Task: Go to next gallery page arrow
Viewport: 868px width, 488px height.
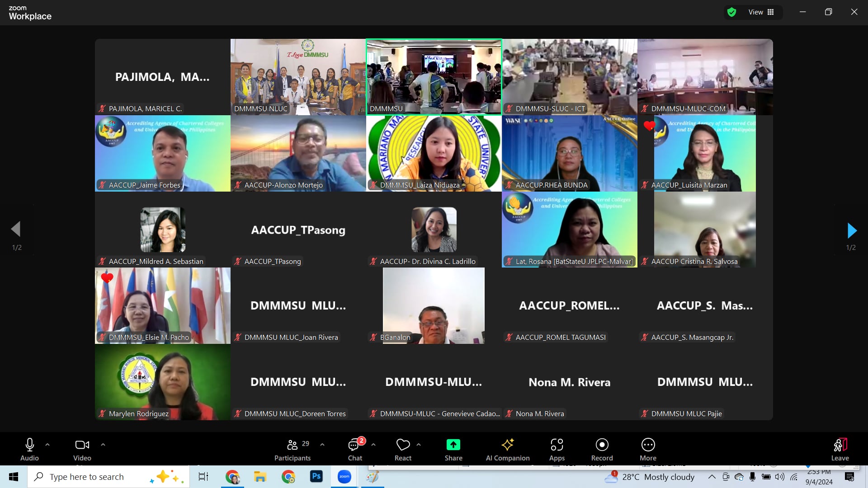Action: (852, 230)
